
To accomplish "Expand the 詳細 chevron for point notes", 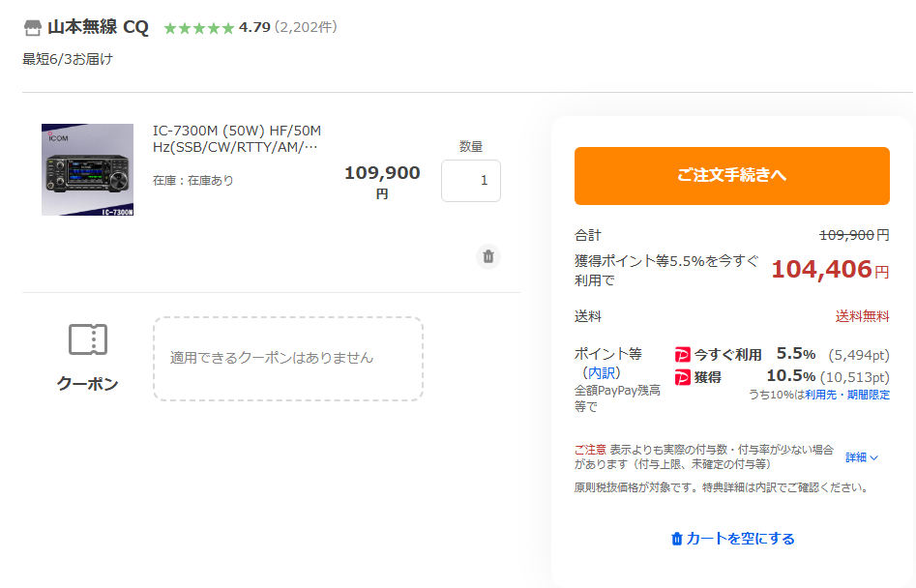I will (874, 457).
